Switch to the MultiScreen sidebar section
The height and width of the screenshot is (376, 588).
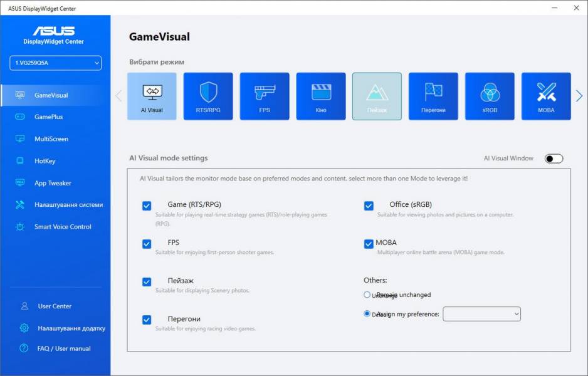pyautogui.click(x=51, y=139)
